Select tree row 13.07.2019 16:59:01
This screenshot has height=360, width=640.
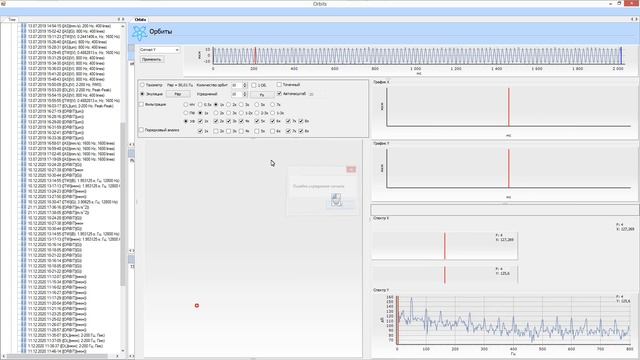[x=71, y=143]
